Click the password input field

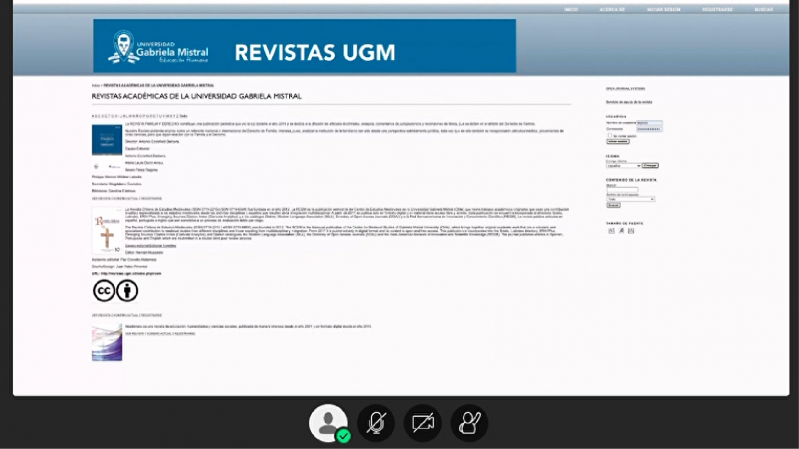[650, 129]
